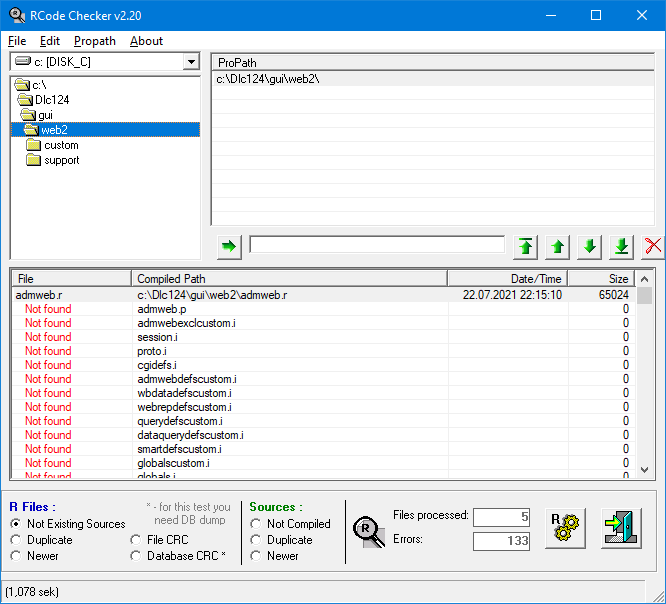Click the Dlc124 folder icon
Screen dimensions: 666x604
coord(25,100)
